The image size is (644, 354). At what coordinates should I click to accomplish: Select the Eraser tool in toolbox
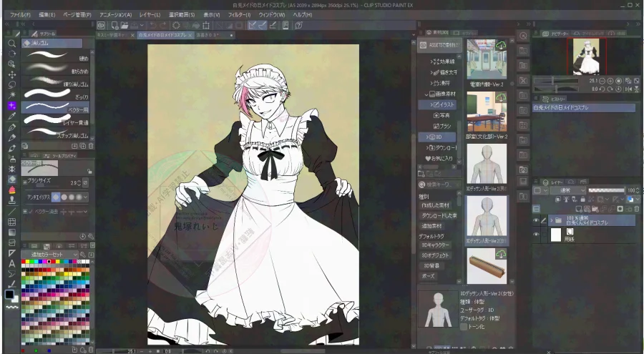click(12, 180)
